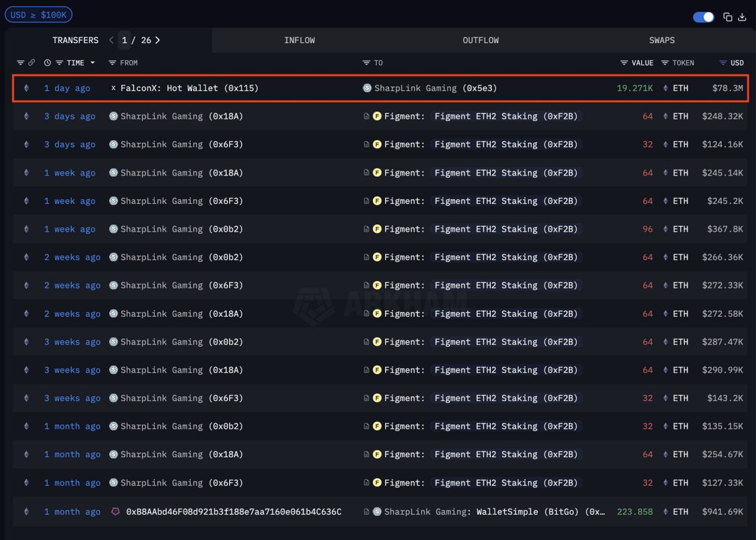
Task: Switch to the OUTFLOW tab
Action: [481, 40]
